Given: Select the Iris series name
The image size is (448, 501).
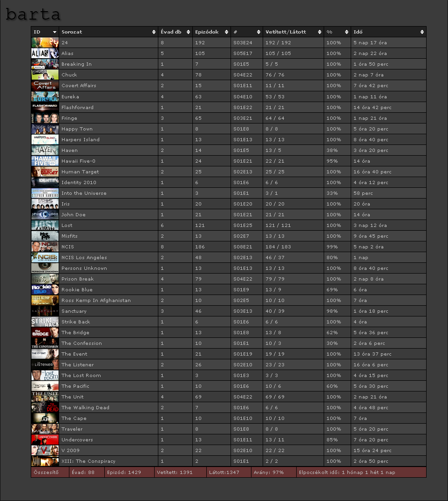Looking at the screenshot, I should click(66, 204).
